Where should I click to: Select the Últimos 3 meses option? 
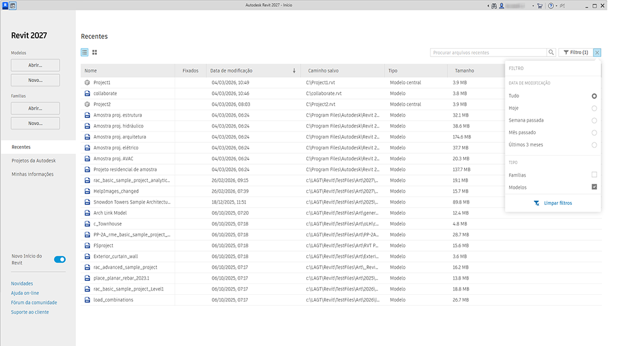[594, 145]
